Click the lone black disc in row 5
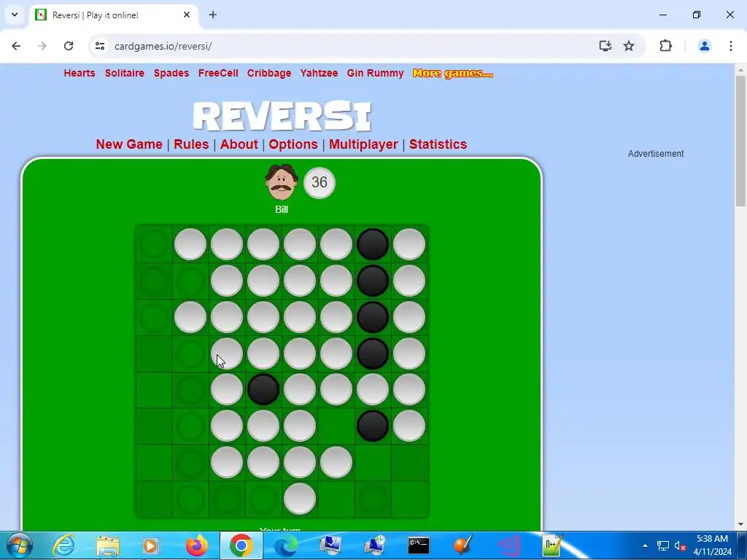This screenshot has width=747, height=560. pyautogui.click(x=263, y=389)
